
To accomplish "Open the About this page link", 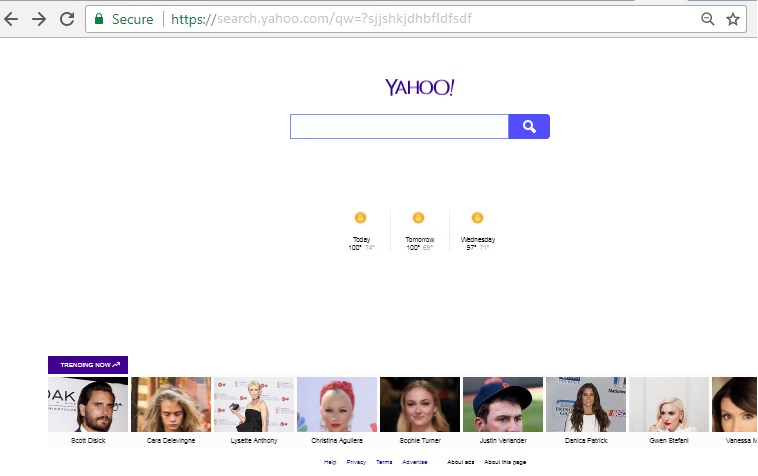I will (x=505, y=462).
